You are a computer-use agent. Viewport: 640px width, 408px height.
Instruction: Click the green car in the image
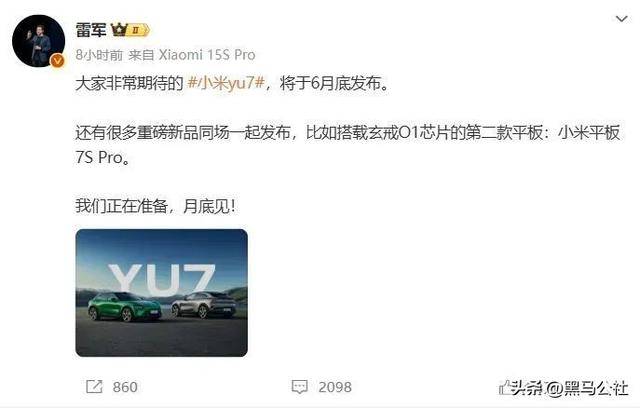pos(125,307)
